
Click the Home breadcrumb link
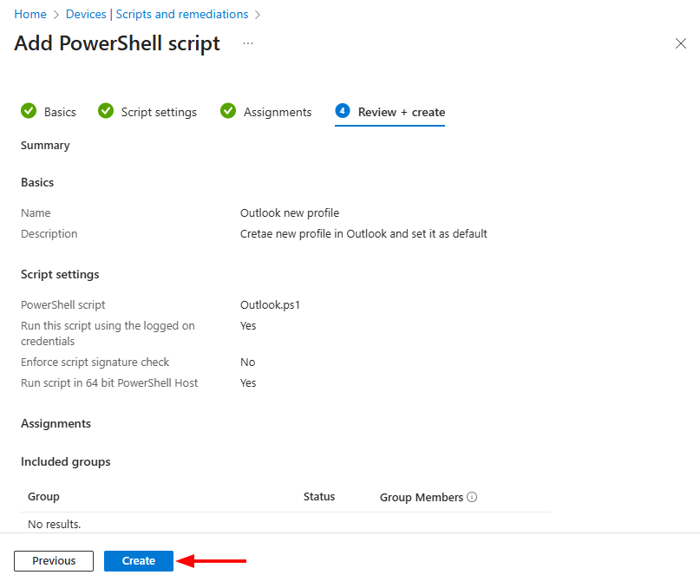pos(30,14)
